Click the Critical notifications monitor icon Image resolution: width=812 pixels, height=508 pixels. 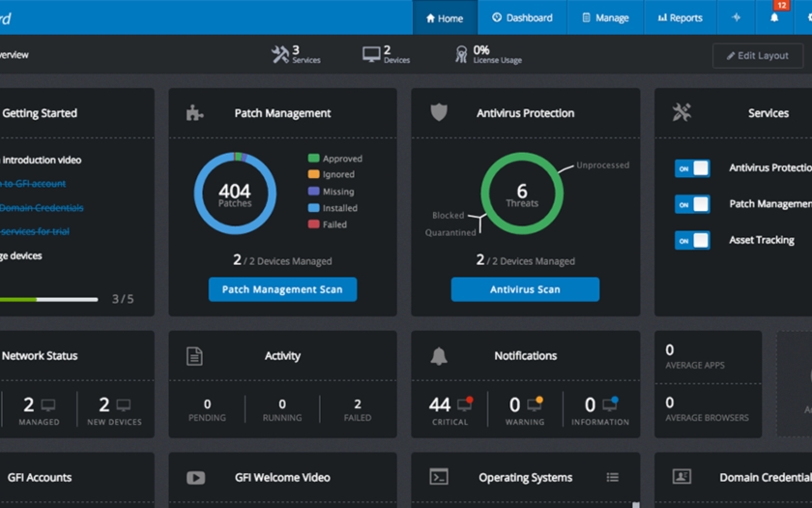coord(465,403)
